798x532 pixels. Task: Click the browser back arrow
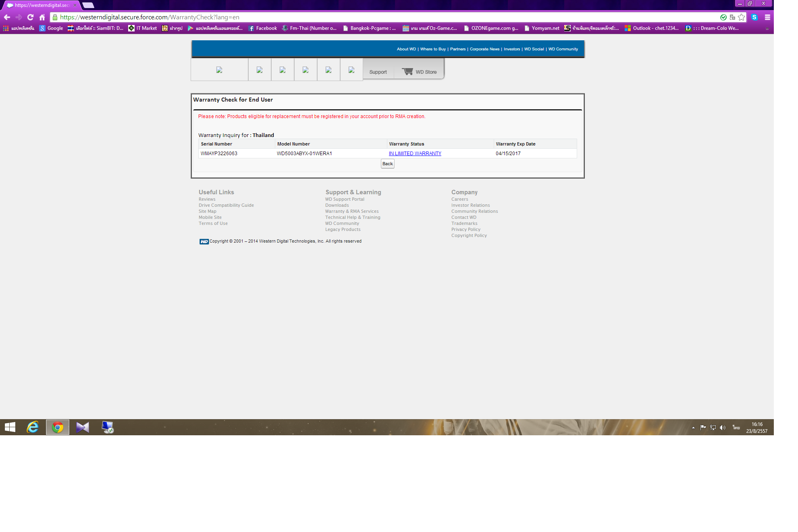(x=7, y=17)
